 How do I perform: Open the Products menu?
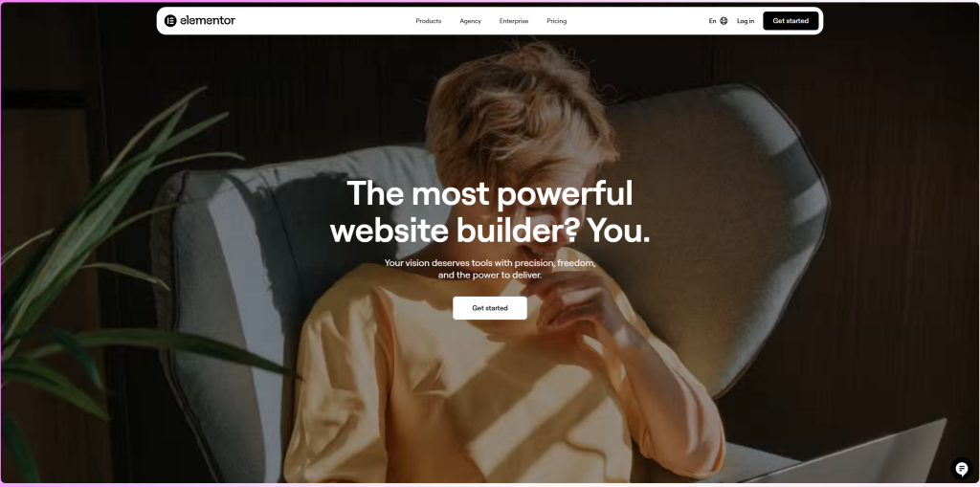pyautogui.click(x=429, y=21)
